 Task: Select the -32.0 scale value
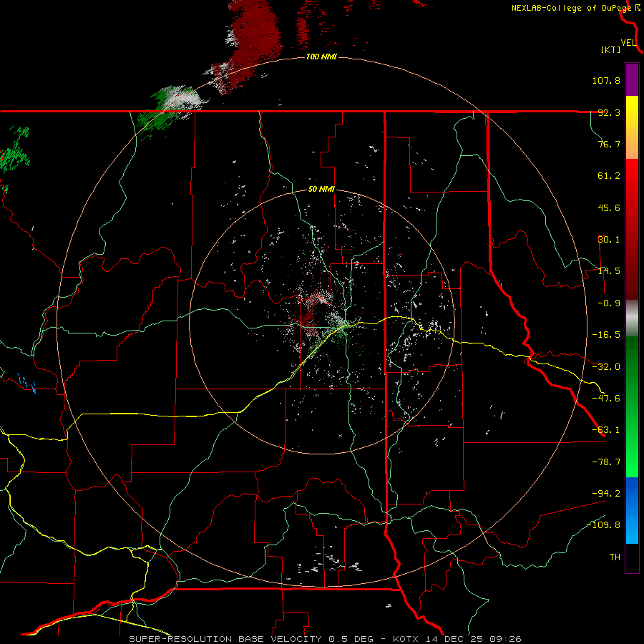[606, 367]
